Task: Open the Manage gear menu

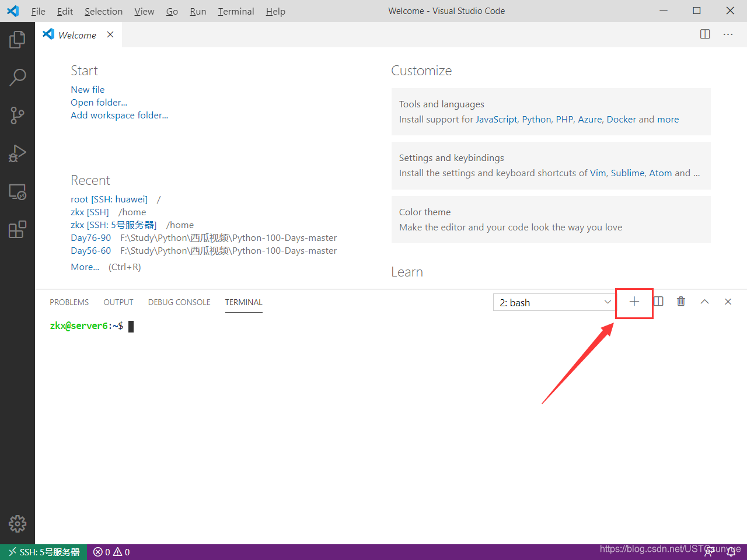Action: (x=18, y=523)
